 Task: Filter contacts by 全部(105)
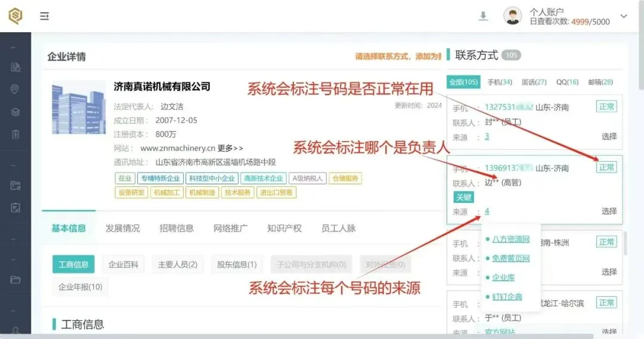point(463,82)
